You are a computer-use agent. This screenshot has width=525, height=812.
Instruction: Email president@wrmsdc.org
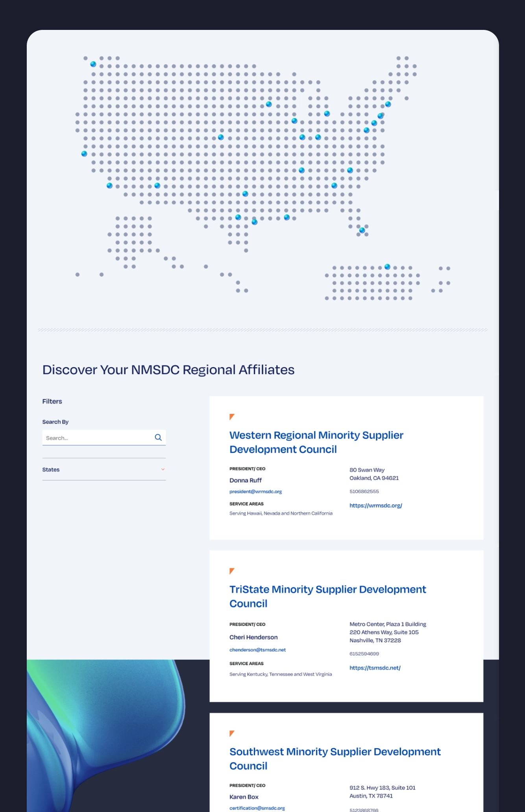pos(255,491)
